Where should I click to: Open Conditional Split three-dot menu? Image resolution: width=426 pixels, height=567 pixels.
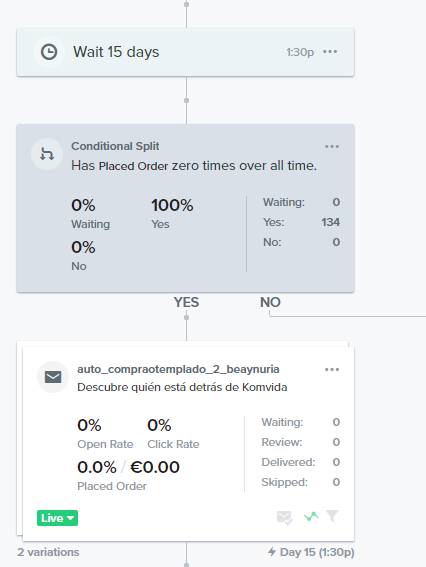[332, 146]
